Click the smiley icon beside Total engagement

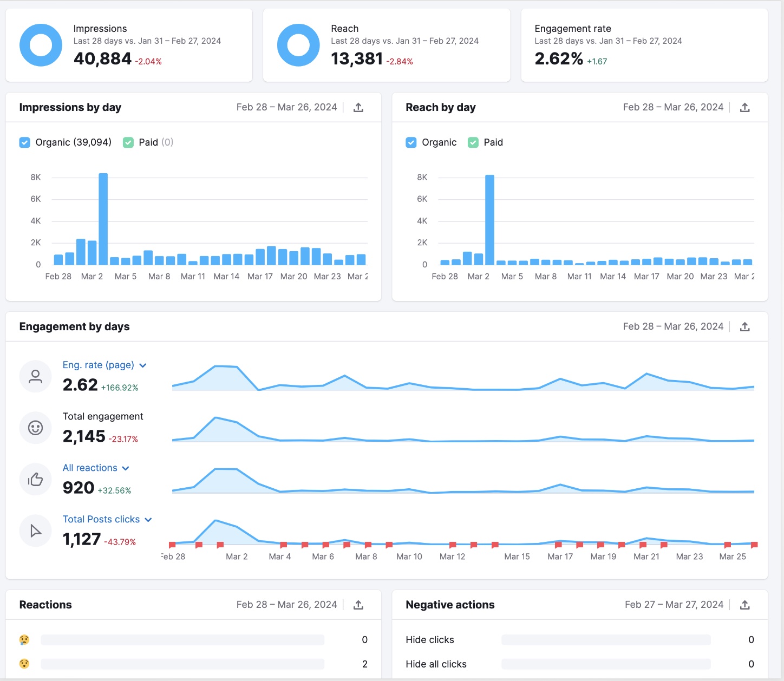pos(35,428)
